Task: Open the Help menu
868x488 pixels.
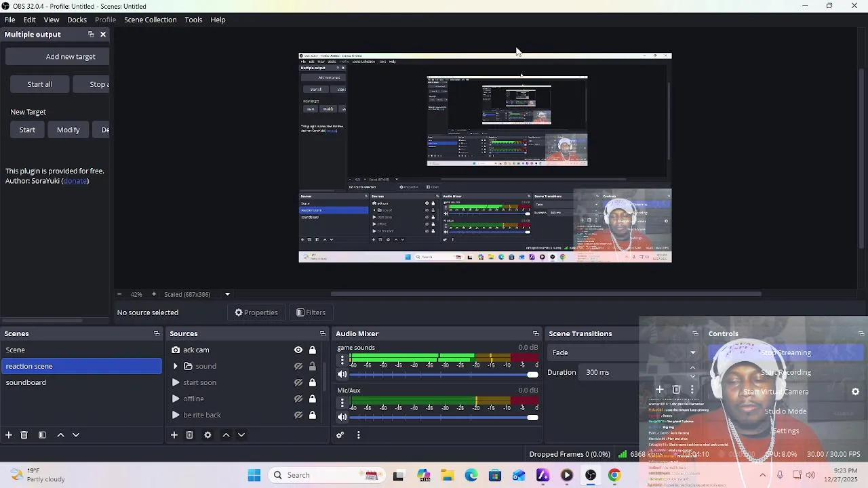Action: click(218, 20)
